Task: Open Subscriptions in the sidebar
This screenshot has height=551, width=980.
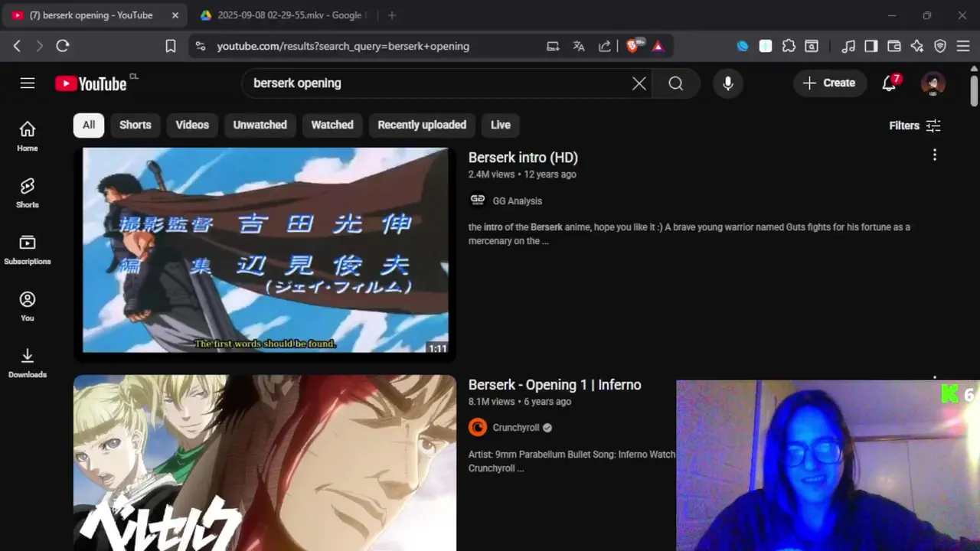Action: pyautogui.click(x=28, y=249)
